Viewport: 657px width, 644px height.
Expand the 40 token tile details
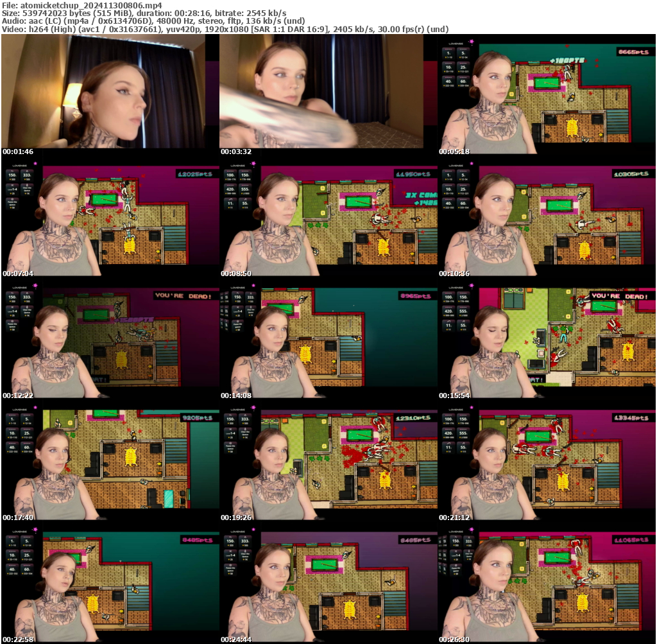coord(449,85)
